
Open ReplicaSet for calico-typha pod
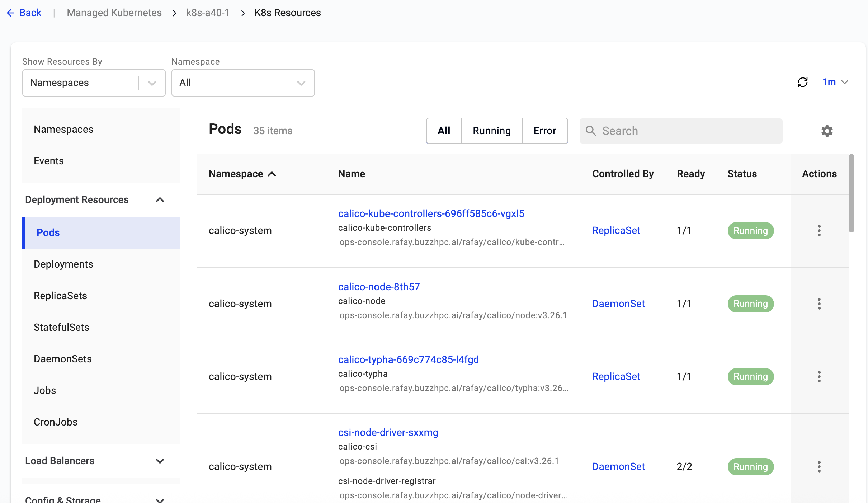click(x=616, y=376)
